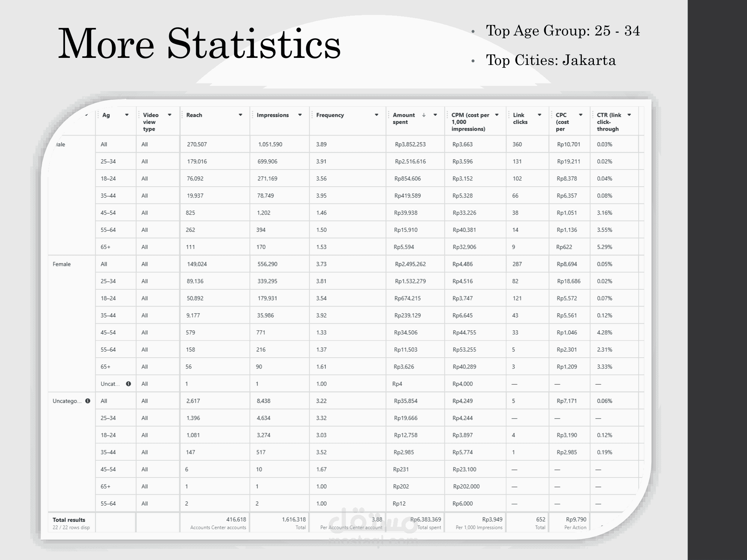This screenshot has width=747, height=560.
Task: Click drag handle left of Link clicks header
Action: [509, 115]
